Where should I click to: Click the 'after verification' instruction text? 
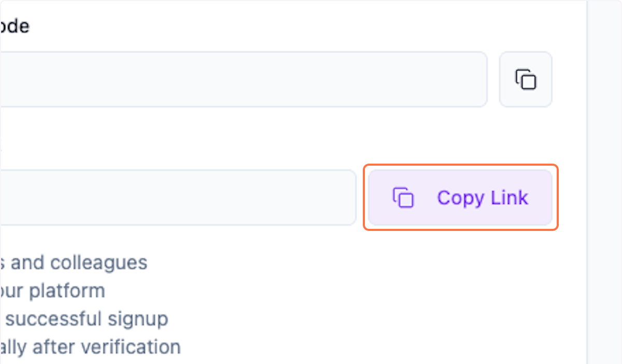click(90, 346)
